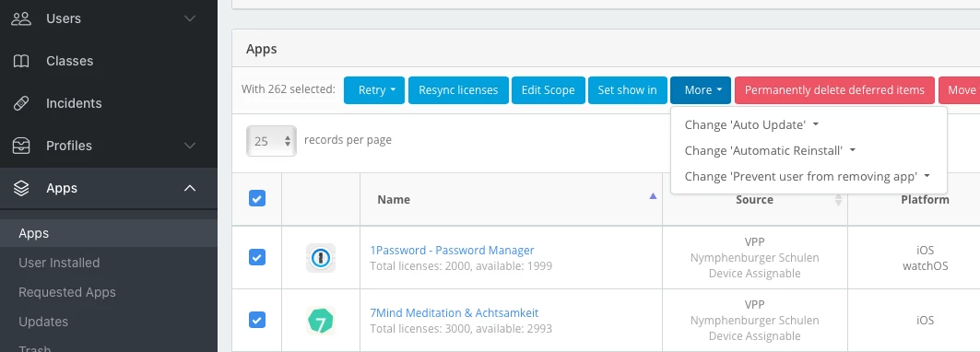Click the Set show in button

point(627,90)
